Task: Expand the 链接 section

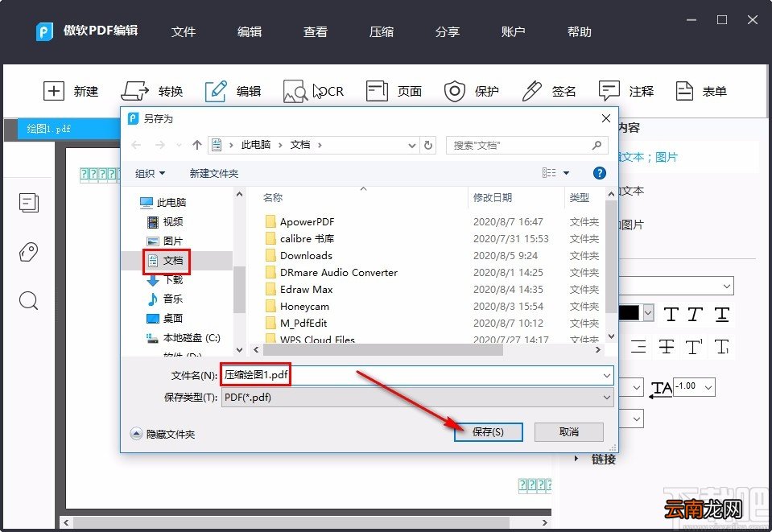Action: 576,459
